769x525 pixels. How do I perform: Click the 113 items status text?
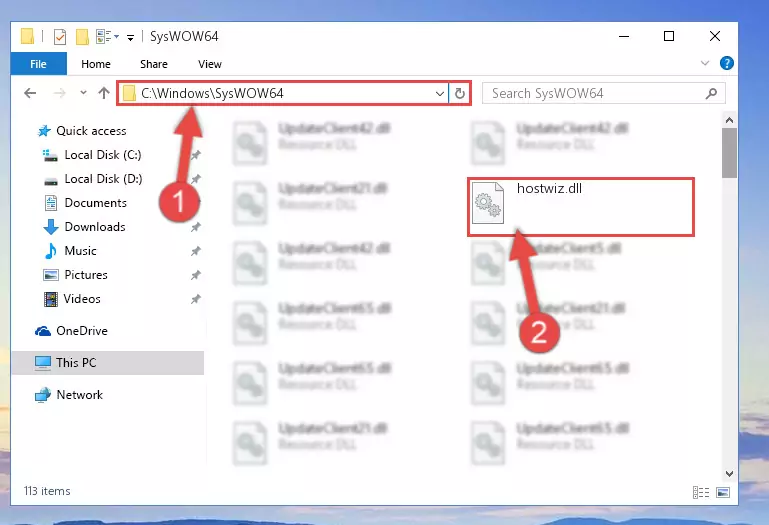pyautogui.click(x=47, y=491)
